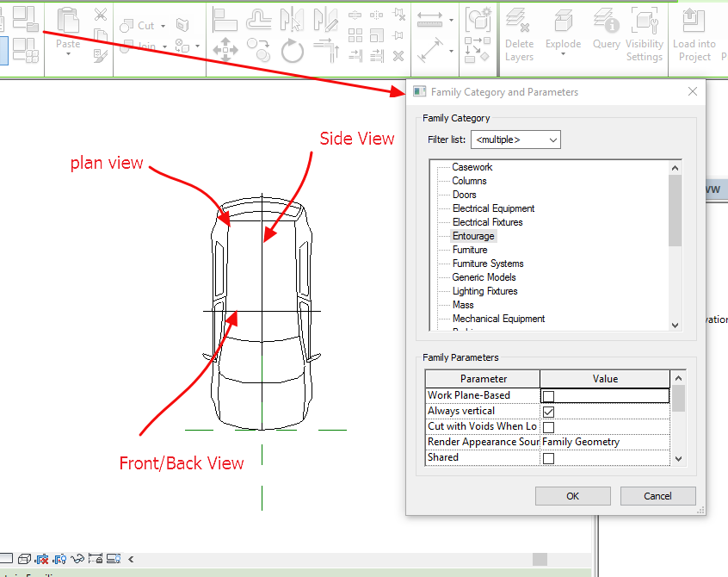
Task: Choose Furniture as the family category
Action: pos(470,249)
